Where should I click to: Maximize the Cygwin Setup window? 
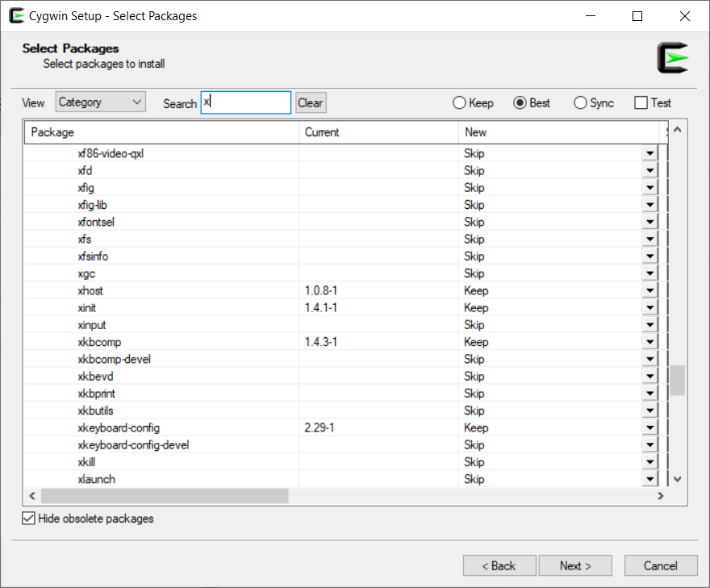(x=637, y=16)
